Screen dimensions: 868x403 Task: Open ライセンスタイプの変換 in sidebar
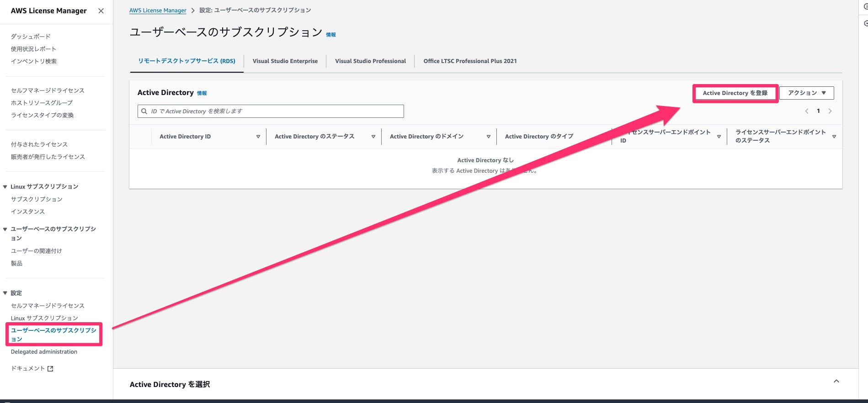pos(42,115)
